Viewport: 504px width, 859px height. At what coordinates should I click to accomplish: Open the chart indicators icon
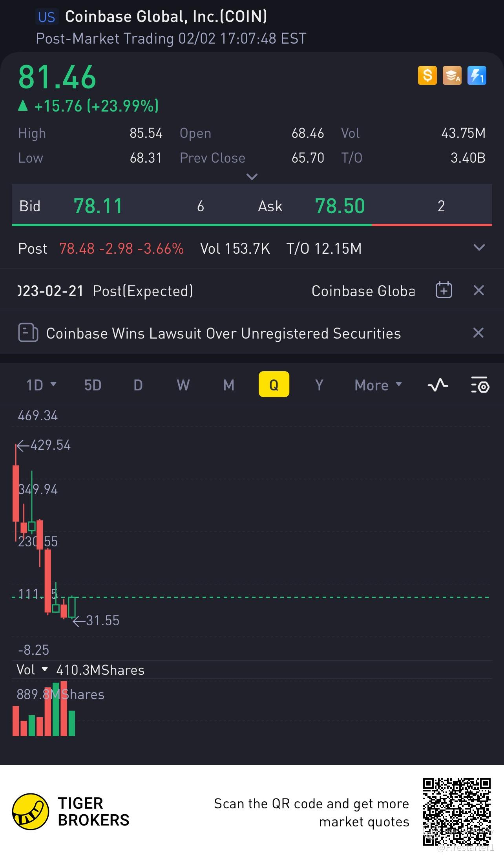pos(438,385)
